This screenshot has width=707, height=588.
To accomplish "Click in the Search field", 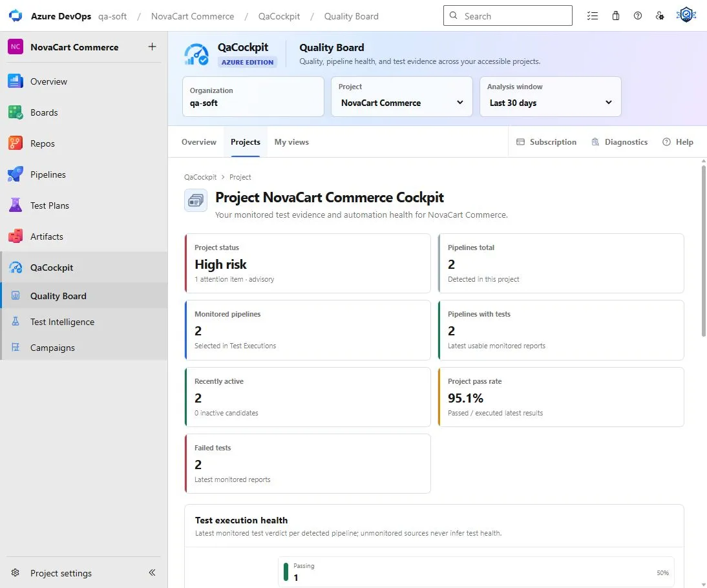I will point(508,16).
